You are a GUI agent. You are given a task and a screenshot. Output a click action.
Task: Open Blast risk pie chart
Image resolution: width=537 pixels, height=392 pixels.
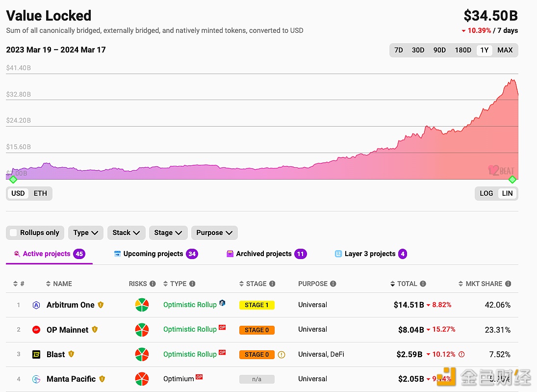pos(142,354)
